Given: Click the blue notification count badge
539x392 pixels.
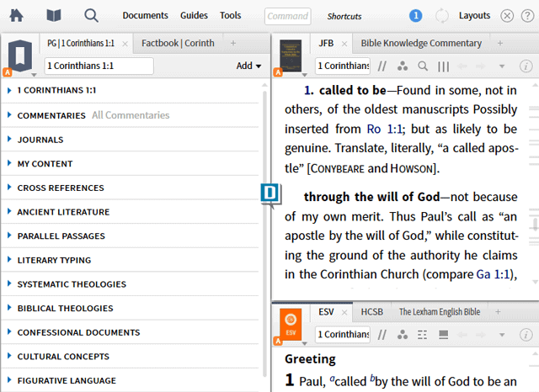Looking at the screenshot, I should (415, 15).
